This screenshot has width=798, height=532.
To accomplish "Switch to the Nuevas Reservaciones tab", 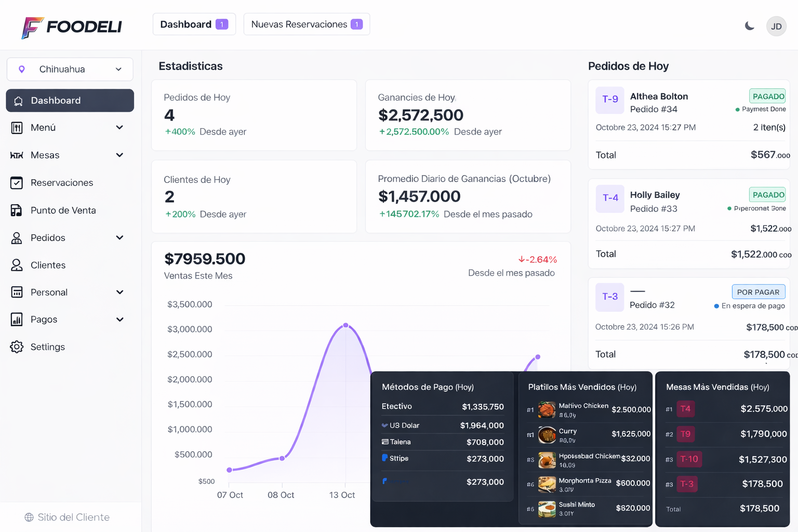I will [x=307, y=24].
